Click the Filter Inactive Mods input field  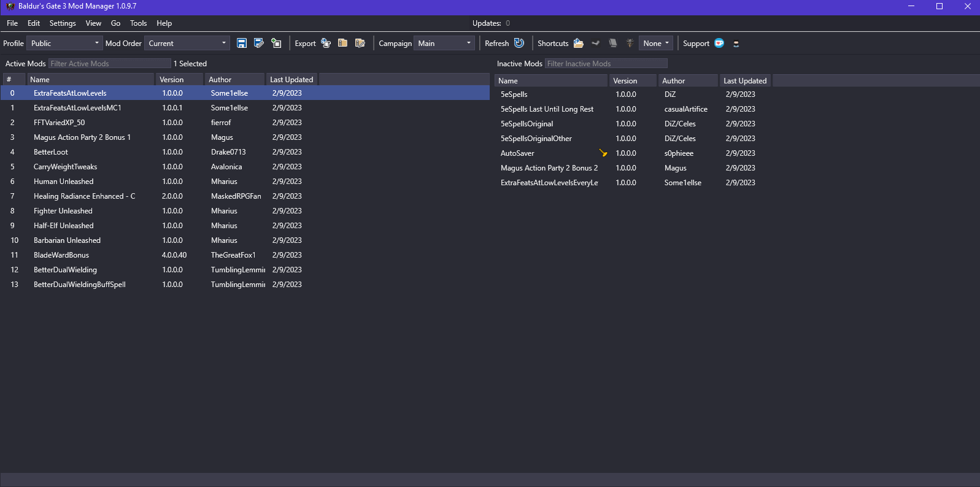coord(606,63)
